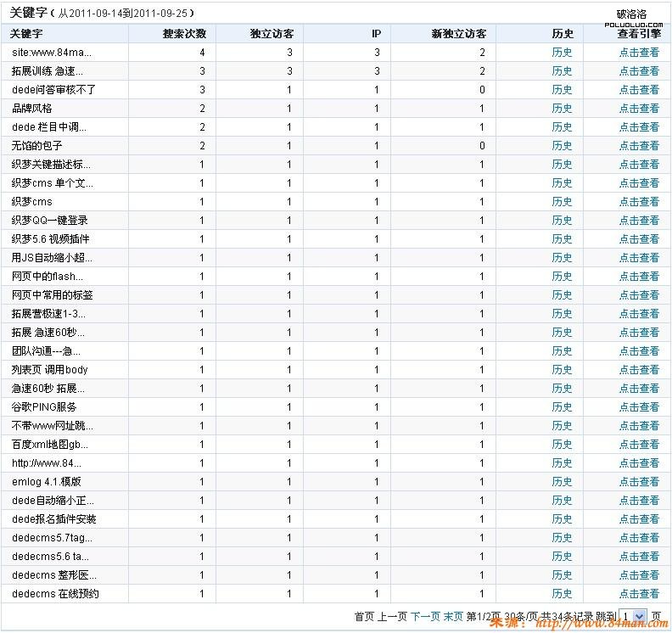Open 历史 for dede报名插件安装 row
This screenshot has height=633, width=672.
[x=562, y=519]
